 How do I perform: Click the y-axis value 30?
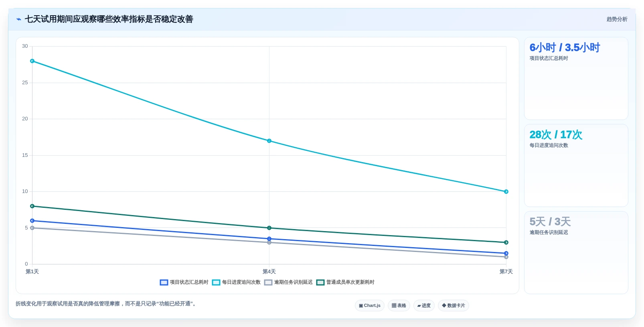coord(25,46)
